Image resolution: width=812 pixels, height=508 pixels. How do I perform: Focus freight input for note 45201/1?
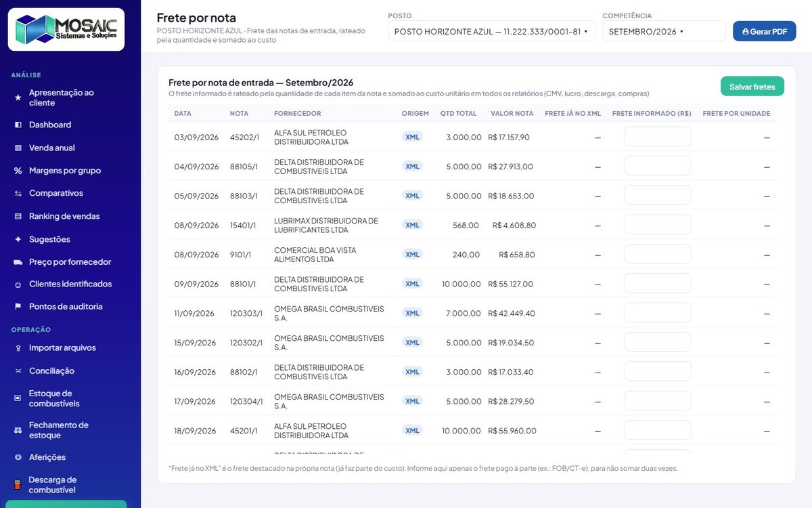click(x=658, y=430)
